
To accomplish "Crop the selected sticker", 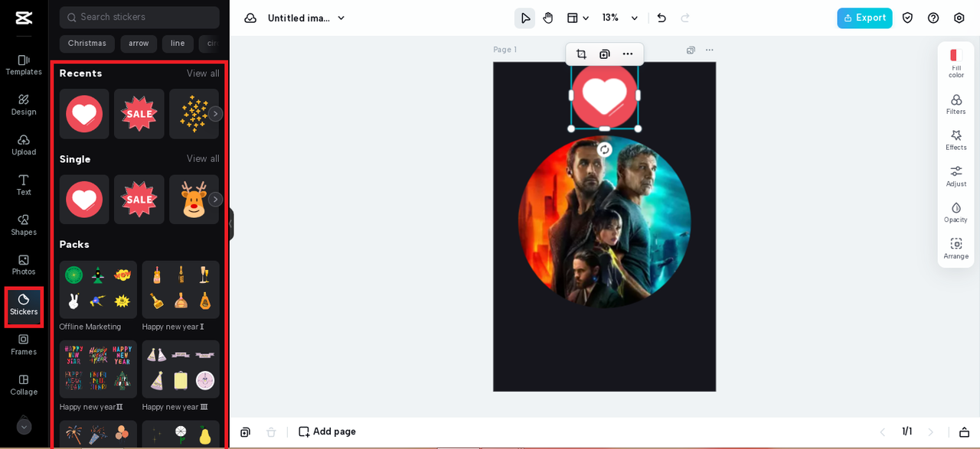I will tap(581, 54).
